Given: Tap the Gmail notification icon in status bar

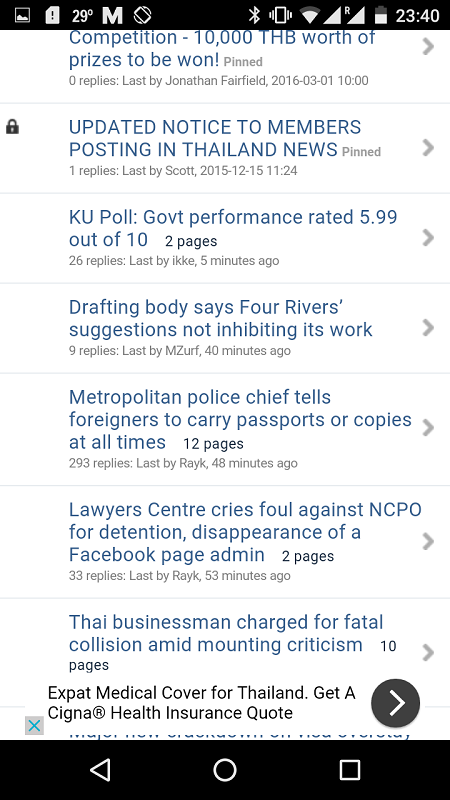Looking at the screenshot, I should (x=112, y=16).
